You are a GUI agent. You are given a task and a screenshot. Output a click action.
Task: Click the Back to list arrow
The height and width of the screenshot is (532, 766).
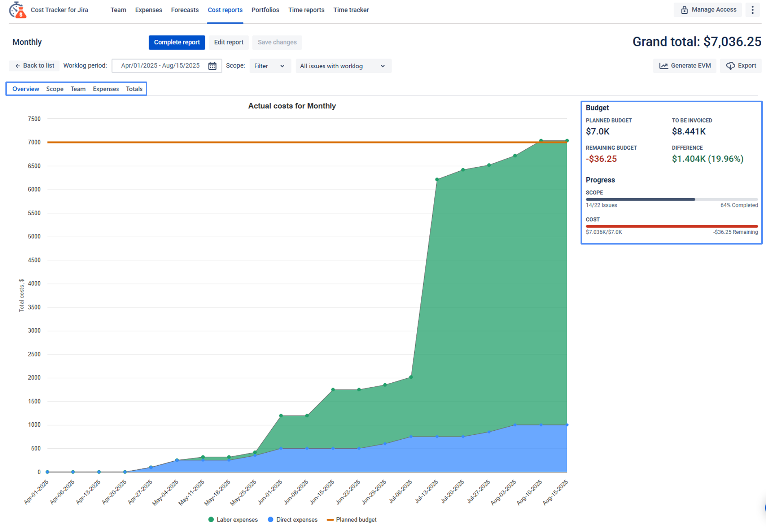click(x=17, y=66)
